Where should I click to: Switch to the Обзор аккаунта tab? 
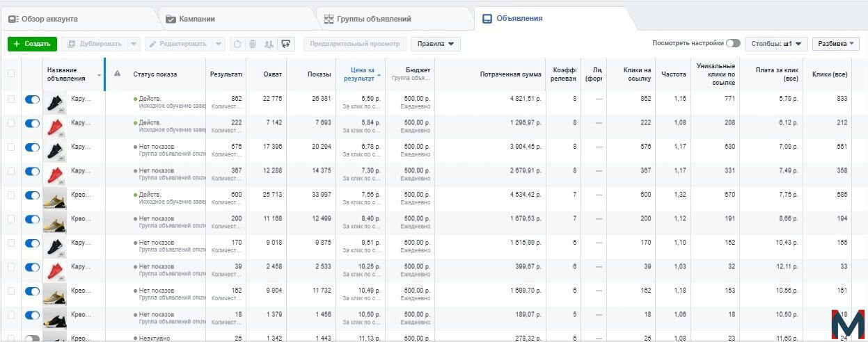[x=79, y=19]
